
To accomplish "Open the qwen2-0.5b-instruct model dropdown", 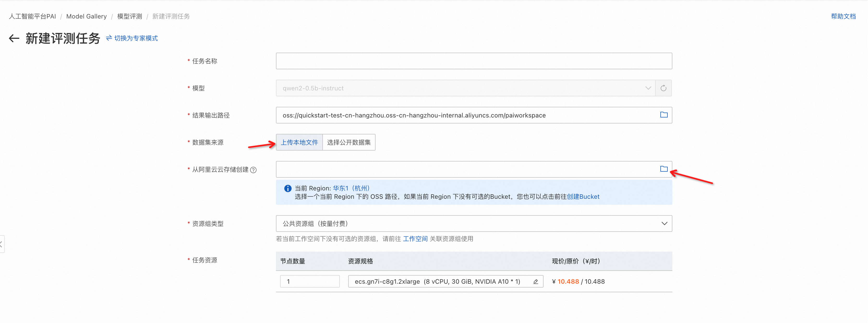I will (465, 88).
